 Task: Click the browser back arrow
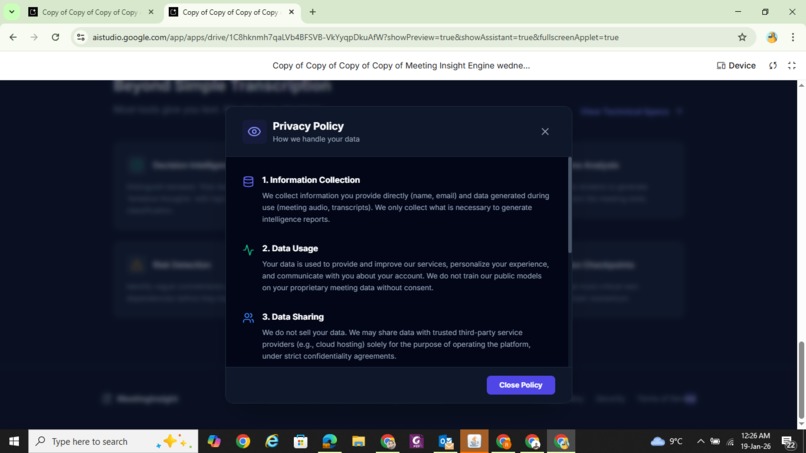[x=13, y=37]
